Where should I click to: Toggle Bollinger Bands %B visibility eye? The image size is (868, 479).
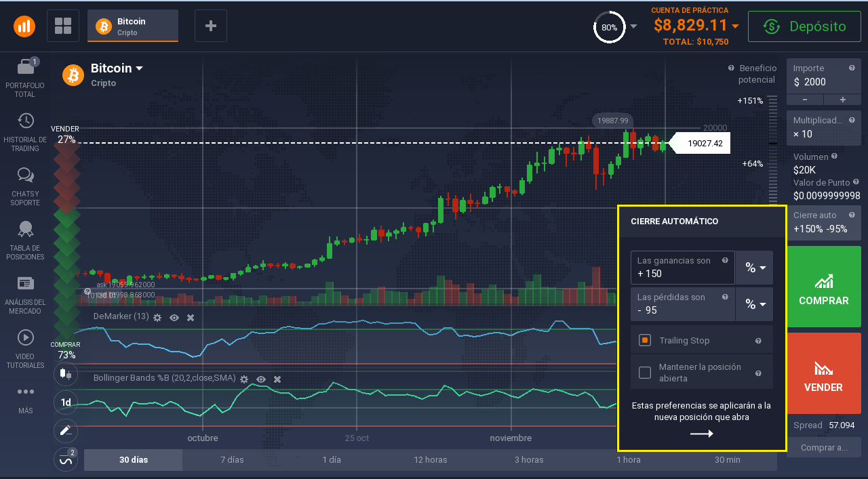(x=261, y=379)
